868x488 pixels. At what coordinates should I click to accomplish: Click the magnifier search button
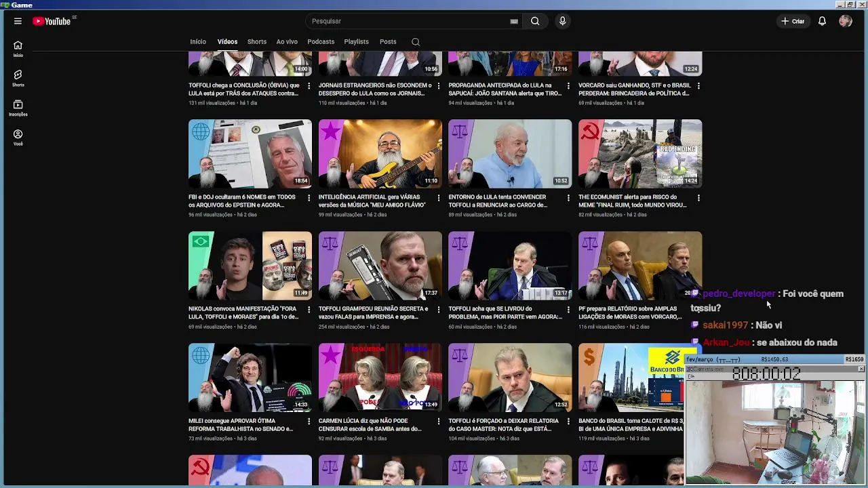pos(535,21)
